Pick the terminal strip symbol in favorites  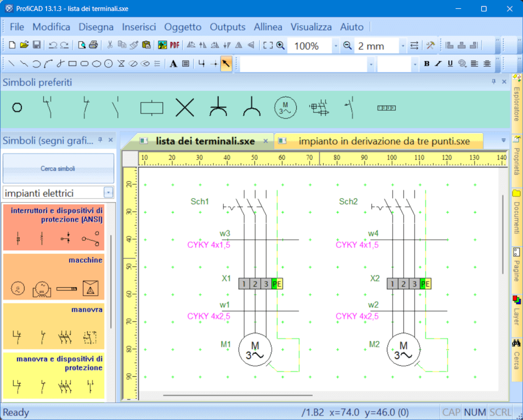[386, 108]
